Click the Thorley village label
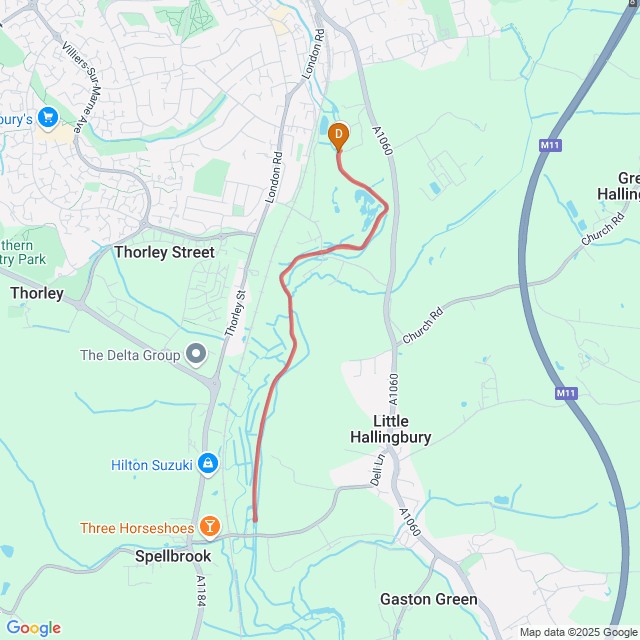The width and height of the screenshot is (640, 640). click(37, 293)
